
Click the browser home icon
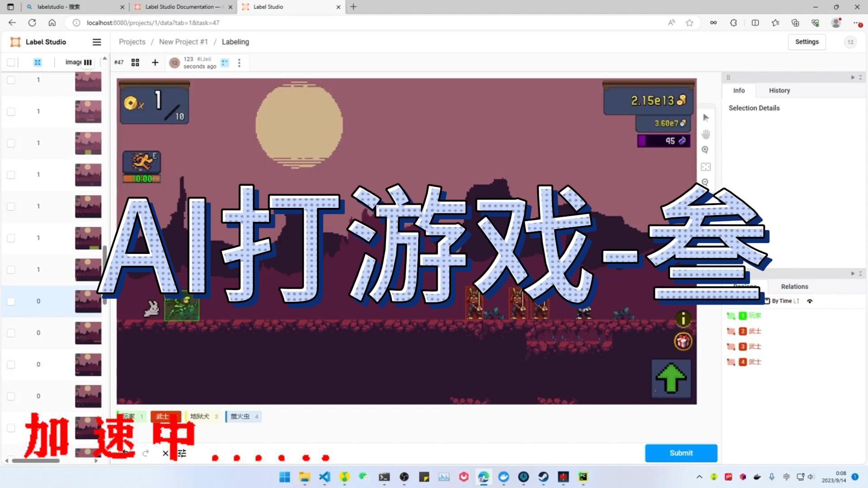52,23
